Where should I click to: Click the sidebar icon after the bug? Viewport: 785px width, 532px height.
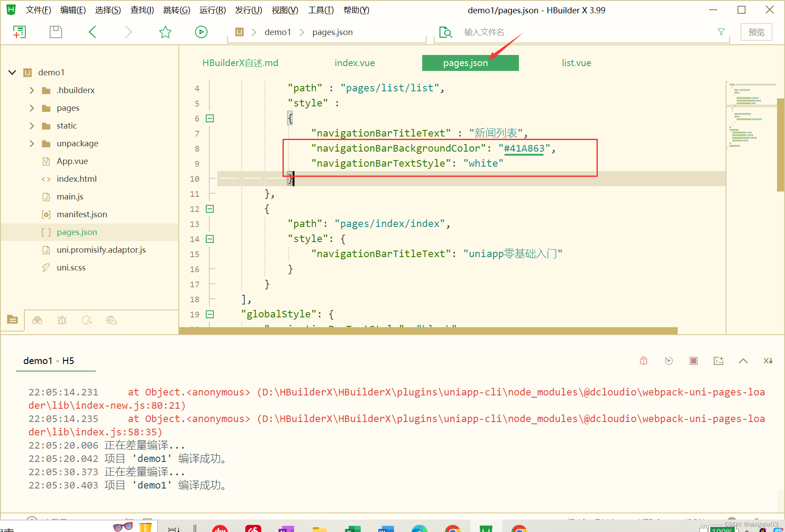pyautogui.click(x=87, y=320)
